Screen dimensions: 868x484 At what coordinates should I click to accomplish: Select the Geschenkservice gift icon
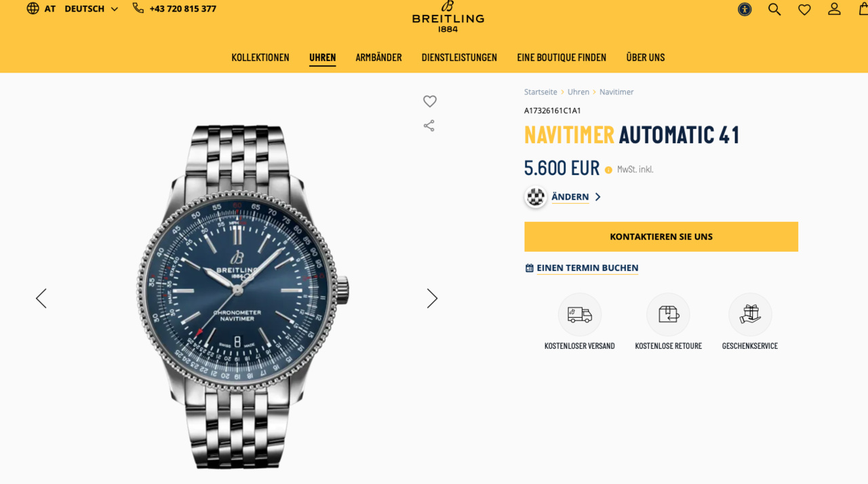[750, 314]
